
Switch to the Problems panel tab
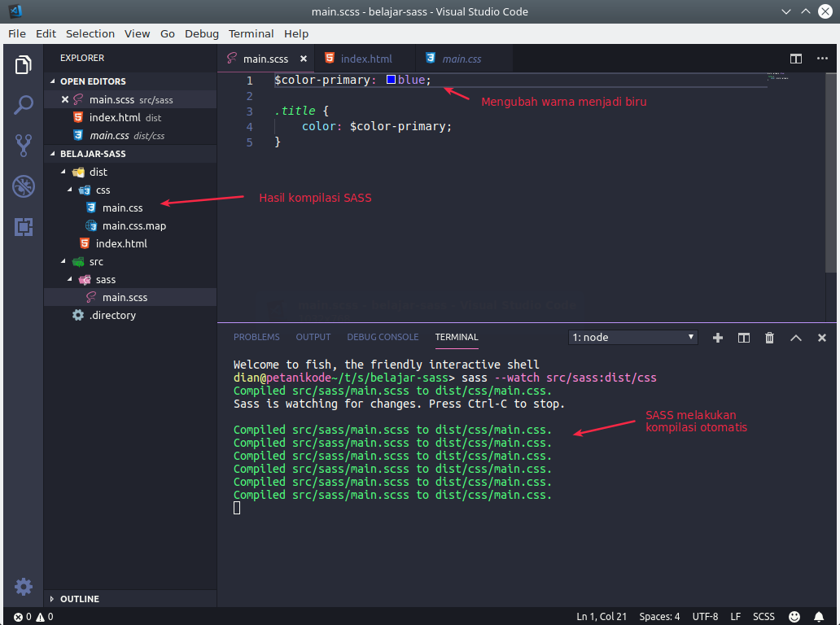pos(256,337)
